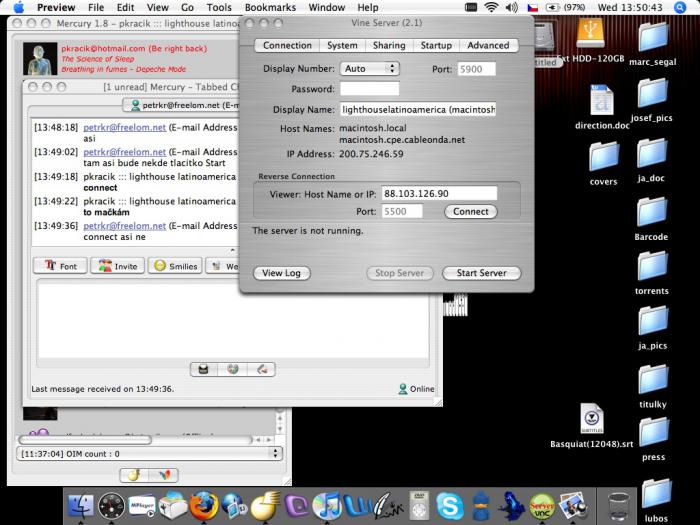
Task: Click the colorful icon button at Mercury bottom
Action: point(164,475)
